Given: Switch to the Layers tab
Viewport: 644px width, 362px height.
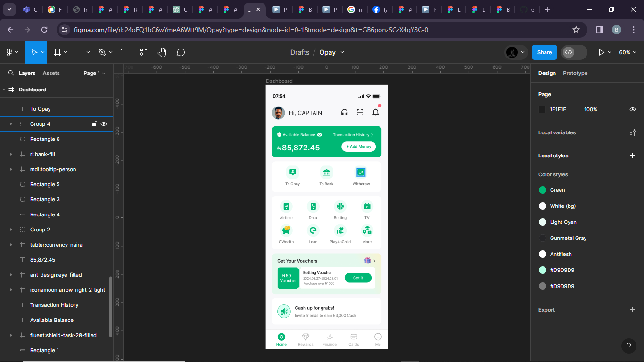Looking at the screenshot, I should (27, 73).
